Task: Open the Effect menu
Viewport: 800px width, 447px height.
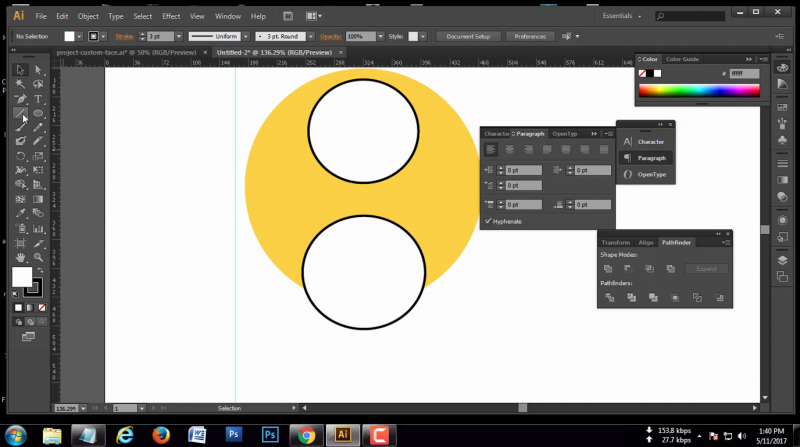Action: [x=171, y=17]
